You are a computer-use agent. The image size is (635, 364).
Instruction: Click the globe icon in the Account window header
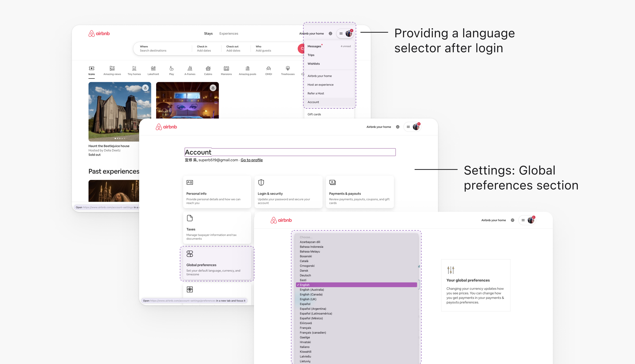[398, 127]
